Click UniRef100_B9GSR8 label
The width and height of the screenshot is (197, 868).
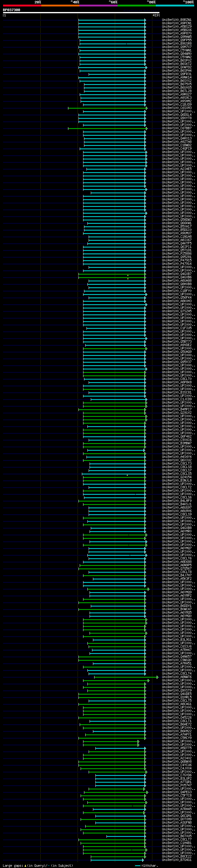(177, 43)
